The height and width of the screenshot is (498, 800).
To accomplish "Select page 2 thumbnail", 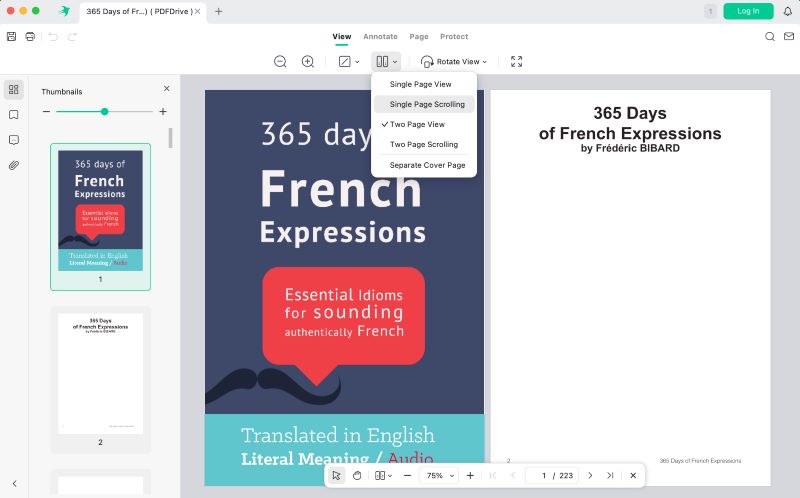I will click(101, 380).
